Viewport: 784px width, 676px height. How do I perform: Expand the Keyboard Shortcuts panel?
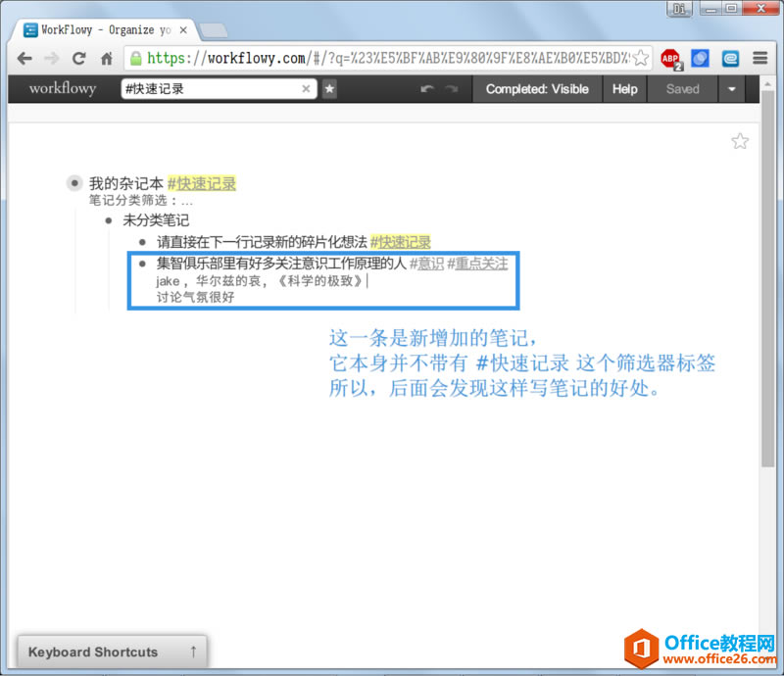pyautogui.click(x=113, y=652)
